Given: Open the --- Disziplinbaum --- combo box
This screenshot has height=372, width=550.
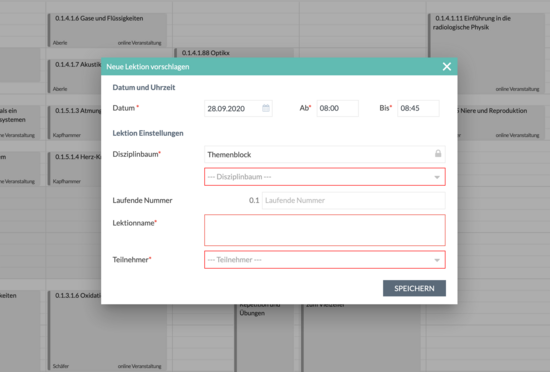Looking at the screenshot, I should point(325,177).
